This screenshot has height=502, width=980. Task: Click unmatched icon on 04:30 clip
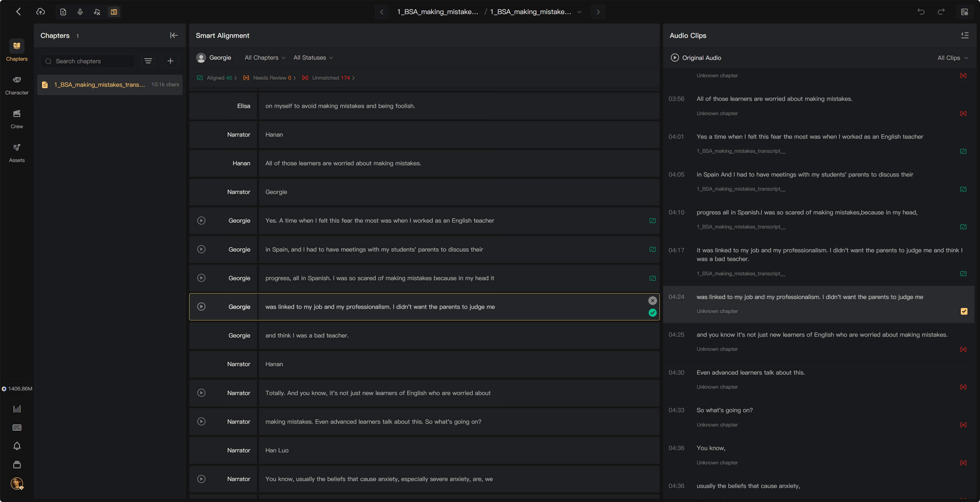pos(963,387)
